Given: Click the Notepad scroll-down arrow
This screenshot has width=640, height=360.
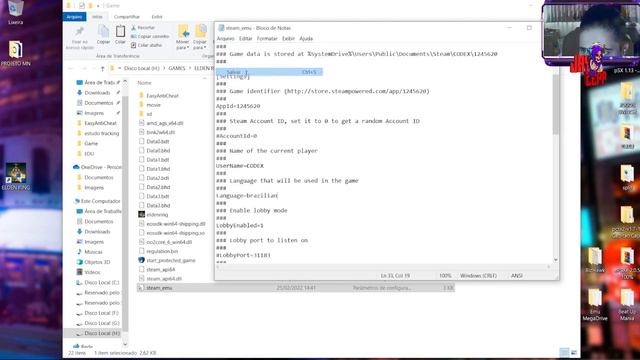Looking at the screenshot, I should click(556, 260).
